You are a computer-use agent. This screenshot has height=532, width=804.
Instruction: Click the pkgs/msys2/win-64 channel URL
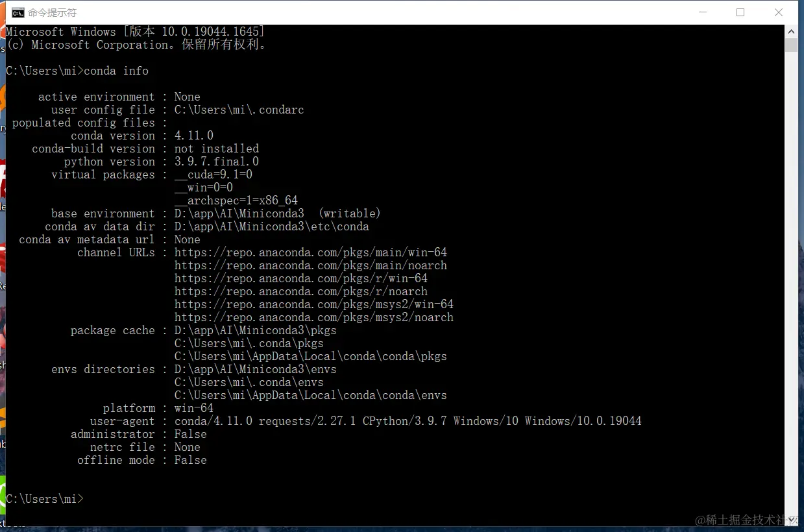(x=314, y=304)
